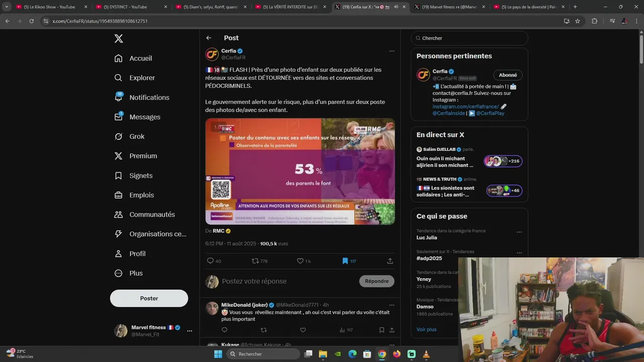
Task: Share the Cerfia post
Action: 390,261
